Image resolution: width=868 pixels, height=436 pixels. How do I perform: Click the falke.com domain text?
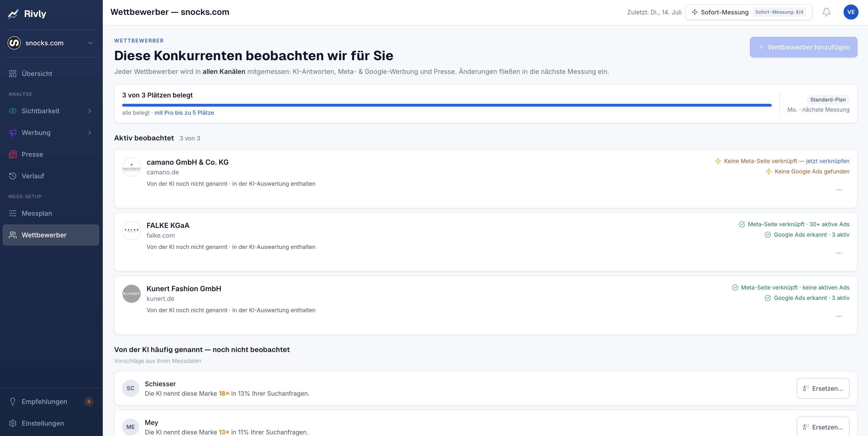160,235
